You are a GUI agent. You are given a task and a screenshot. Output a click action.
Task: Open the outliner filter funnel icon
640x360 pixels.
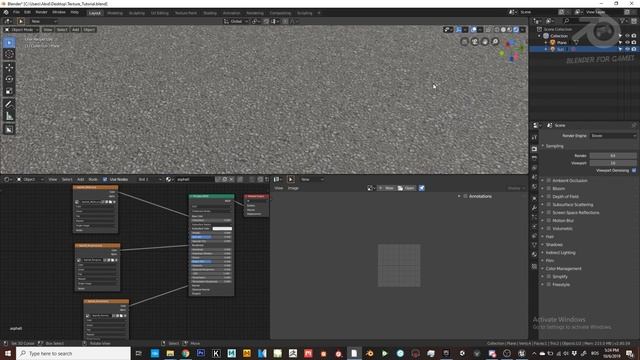[x=623, y=21]
